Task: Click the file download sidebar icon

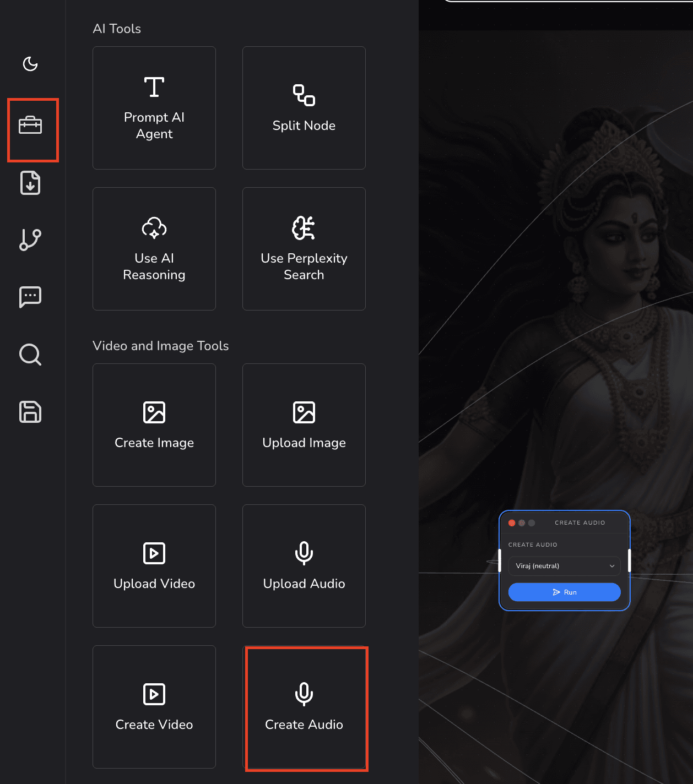Action: (30, 183)
